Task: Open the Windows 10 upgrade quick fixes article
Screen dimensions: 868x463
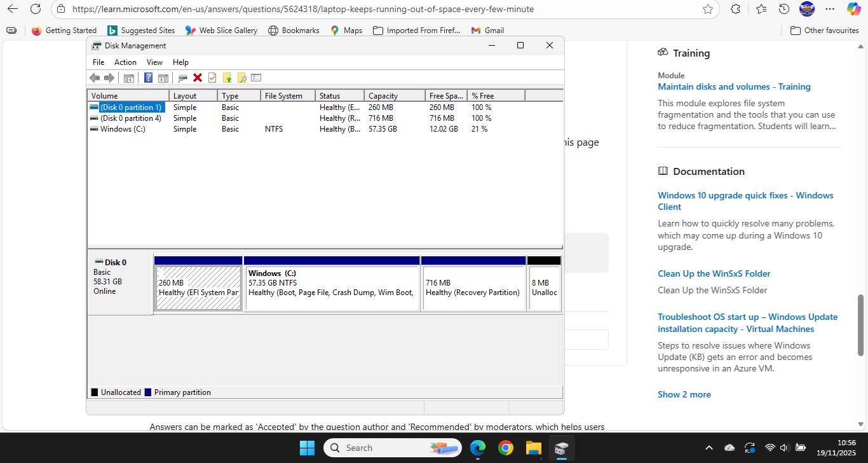Action: [745, 200]
